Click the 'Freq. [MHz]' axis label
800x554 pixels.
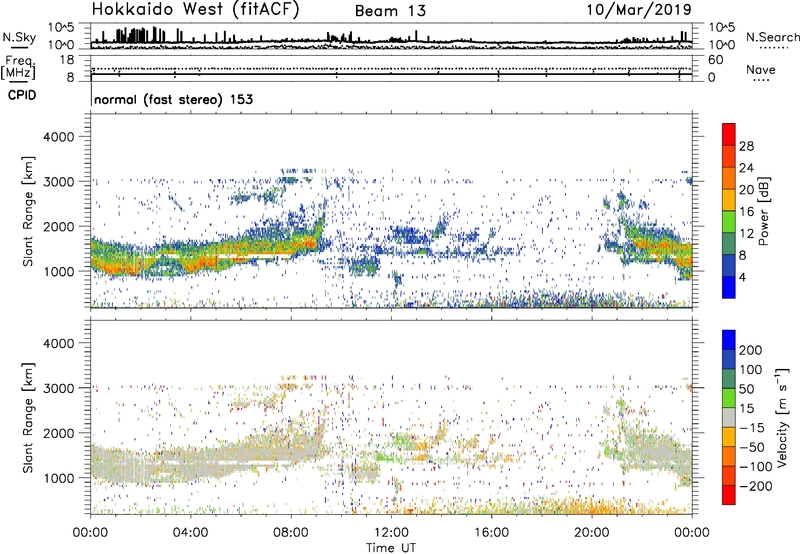click(18, 68)
